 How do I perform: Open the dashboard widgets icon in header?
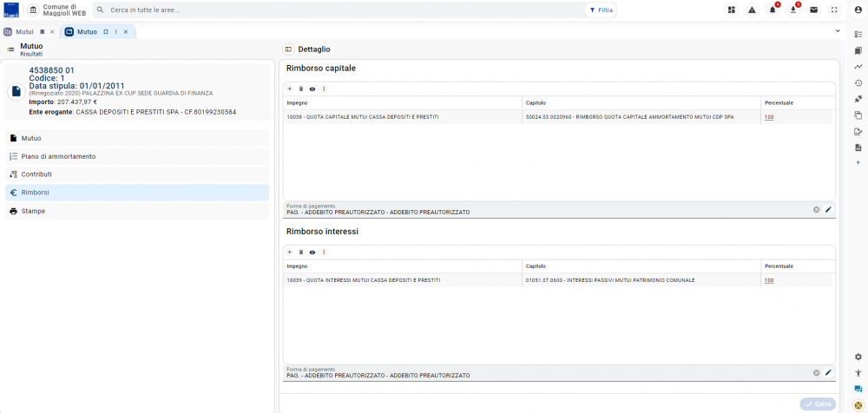pos(732,10)
